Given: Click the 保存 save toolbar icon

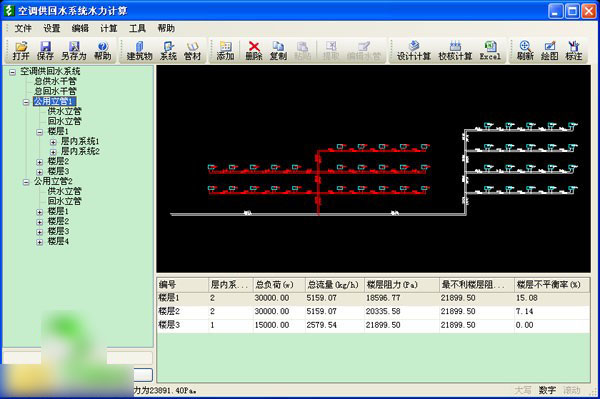Looking at the screenshot, I should (x=45, y=50).
